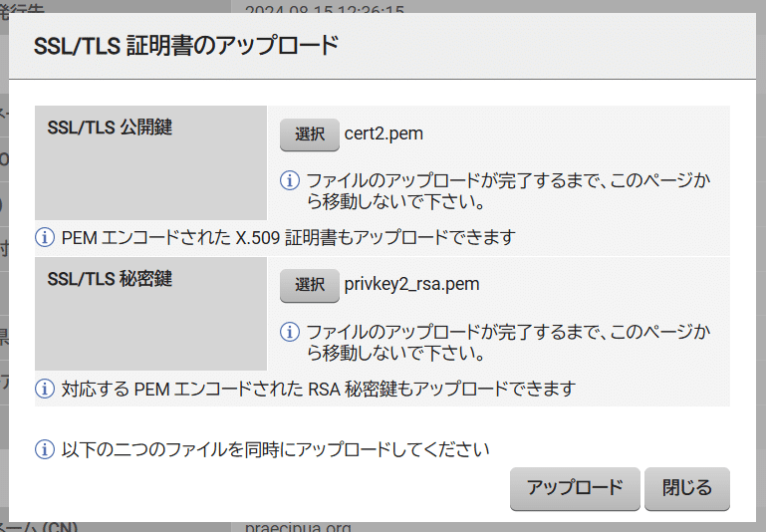
Task: Click the privkey2_rsa.pem file name
Action: pos(411,285)
